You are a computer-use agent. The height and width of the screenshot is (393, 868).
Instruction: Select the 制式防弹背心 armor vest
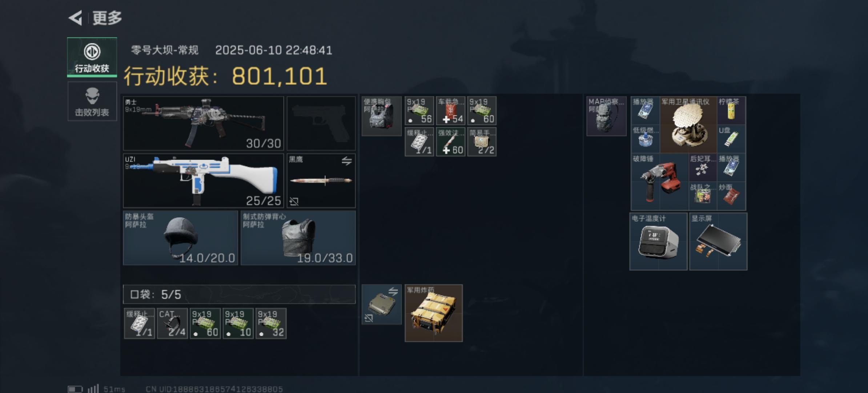click(298, 238)
